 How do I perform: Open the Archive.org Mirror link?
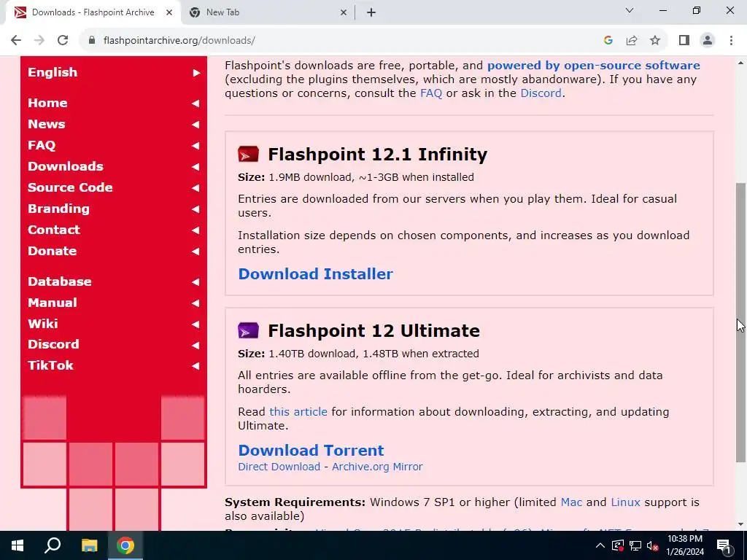tap(377, 467)
